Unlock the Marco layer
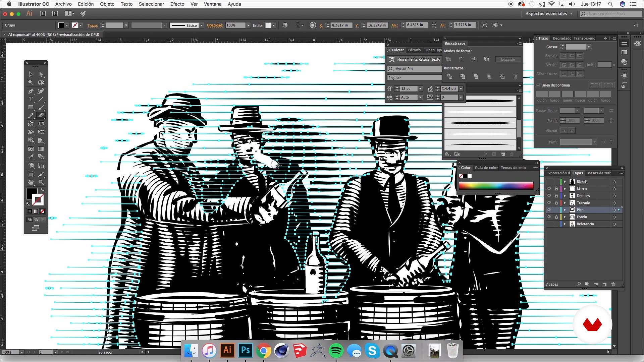Image resolution: width=644 pixels, height=362 pixels. pyautogui.click(x=556, y=189)
